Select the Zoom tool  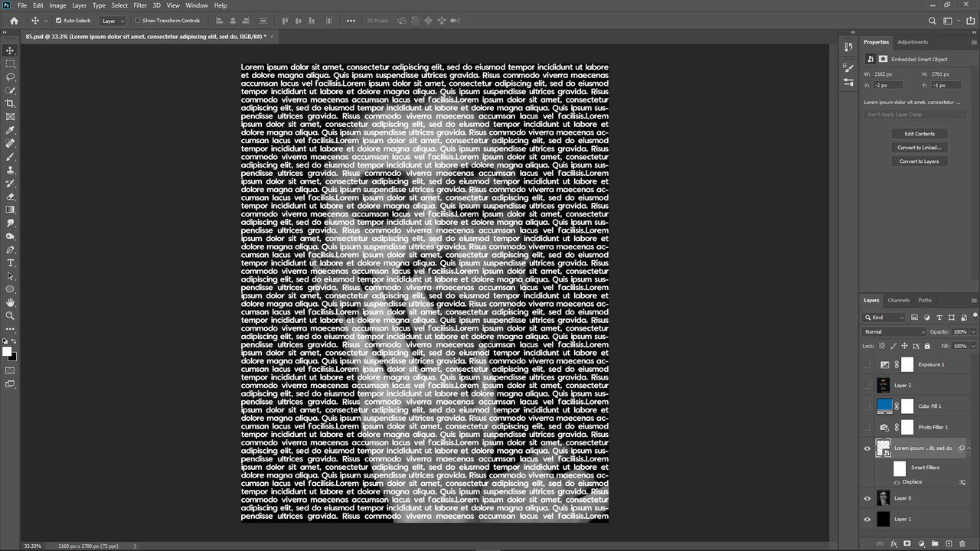pyautogui.click(x=10, y=315)
